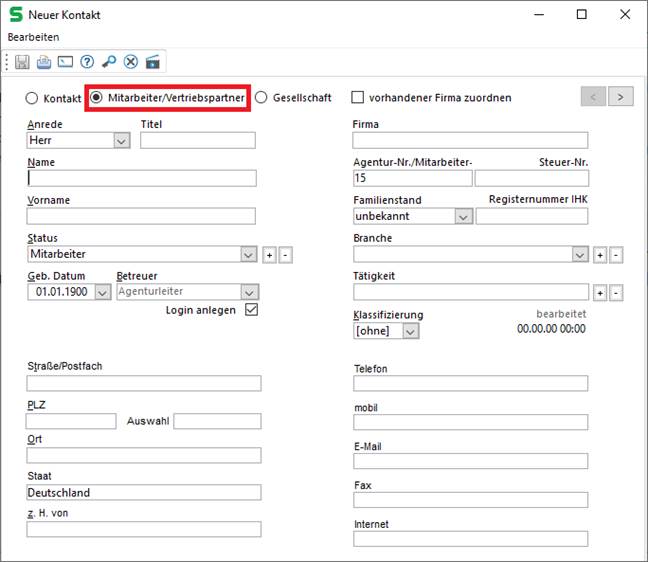Click the card-shaped toolbar icon

(65, 62)
